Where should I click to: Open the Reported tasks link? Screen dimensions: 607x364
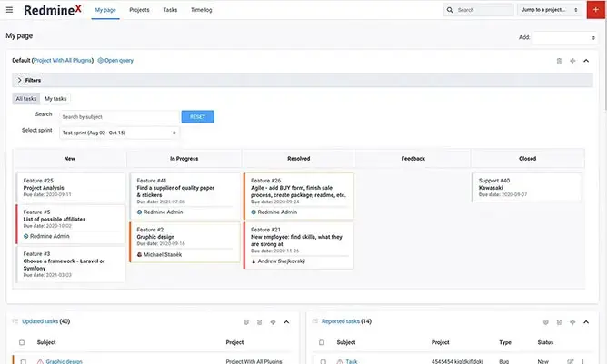341,321
